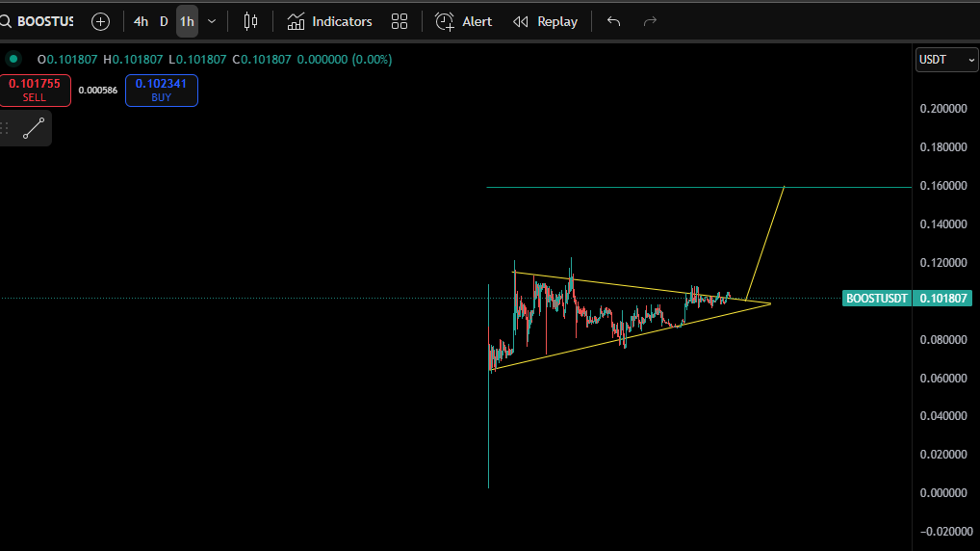The height and width of the screenshot is (551, 980).
Task: Create an Alert
Action: point(463,21)
